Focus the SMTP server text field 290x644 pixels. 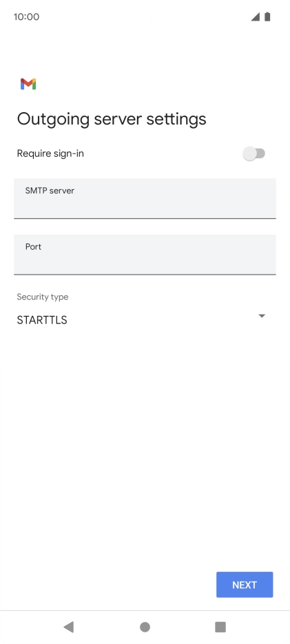point(145,198)
